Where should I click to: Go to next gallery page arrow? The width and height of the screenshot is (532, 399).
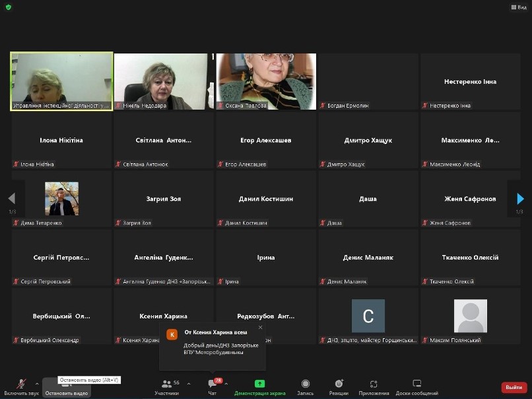(520, 199)
